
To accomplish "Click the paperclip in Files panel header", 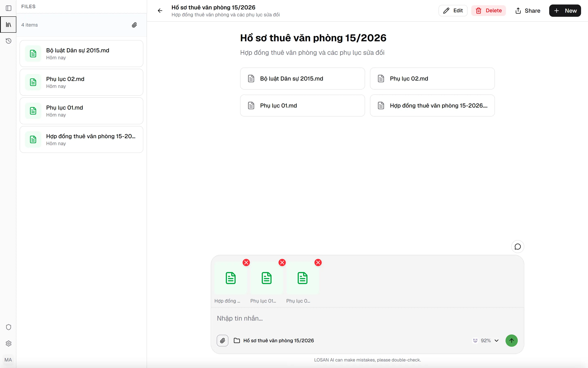I will (x=134, y=25).
